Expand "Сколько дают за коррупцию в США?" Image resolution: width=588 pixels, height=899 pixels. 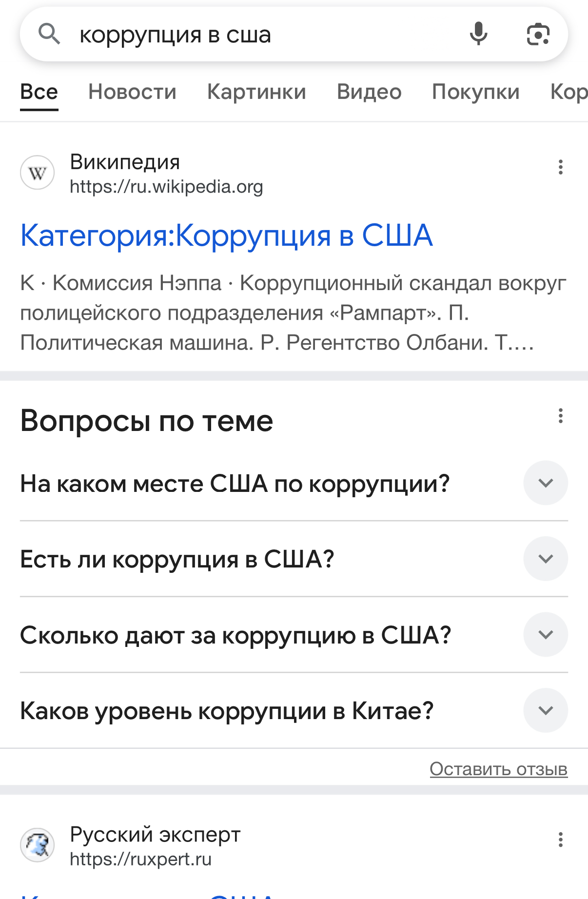[546, 634]
